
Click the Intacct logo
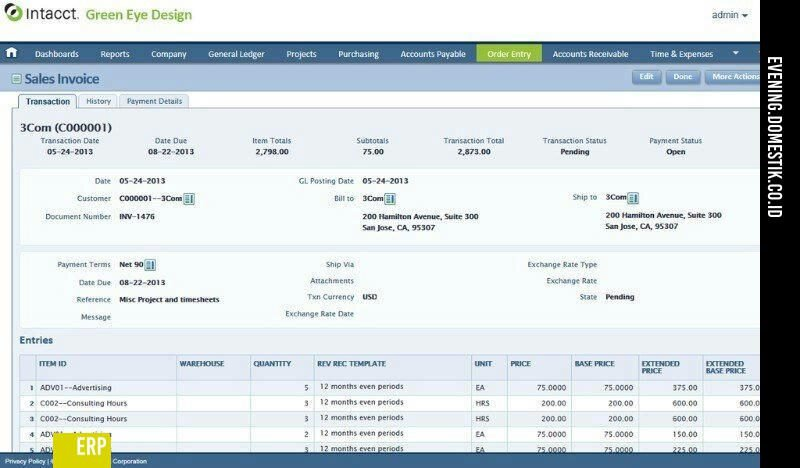(41, 13)
